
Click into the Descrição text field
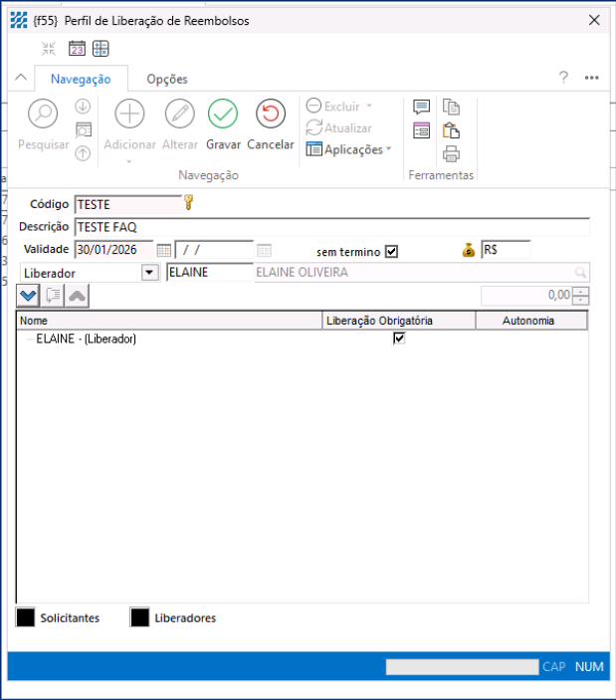(x=331, y=227)
